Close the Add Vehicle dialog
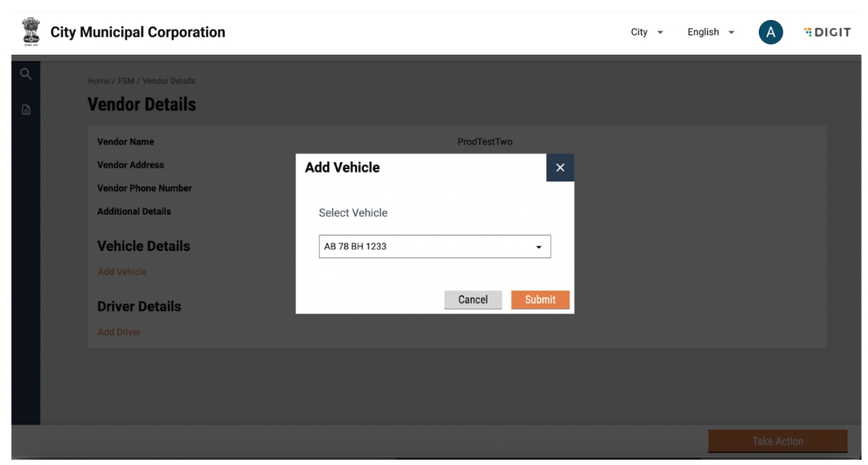The height and width of the screenshot is (465, 868). 560,168
